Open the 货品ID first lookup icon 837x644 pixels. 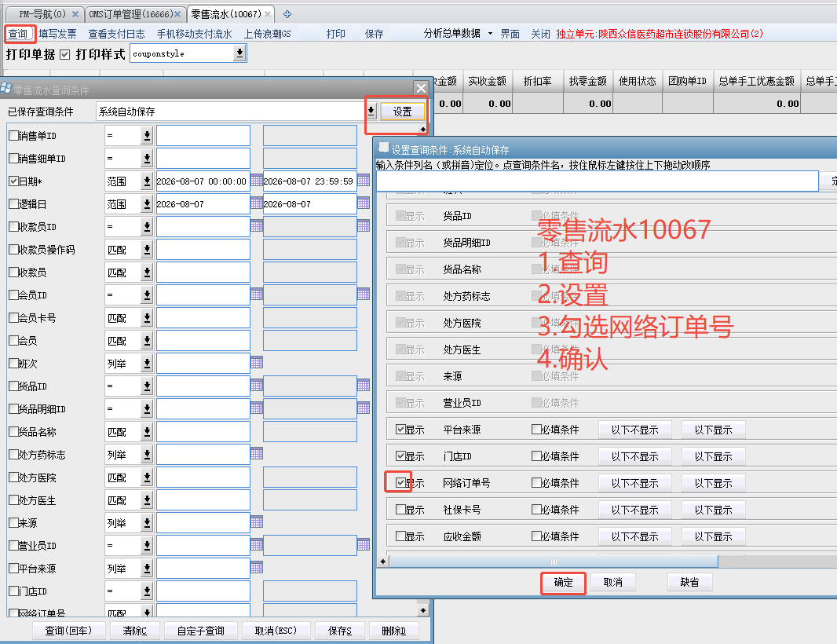(257, 385)
